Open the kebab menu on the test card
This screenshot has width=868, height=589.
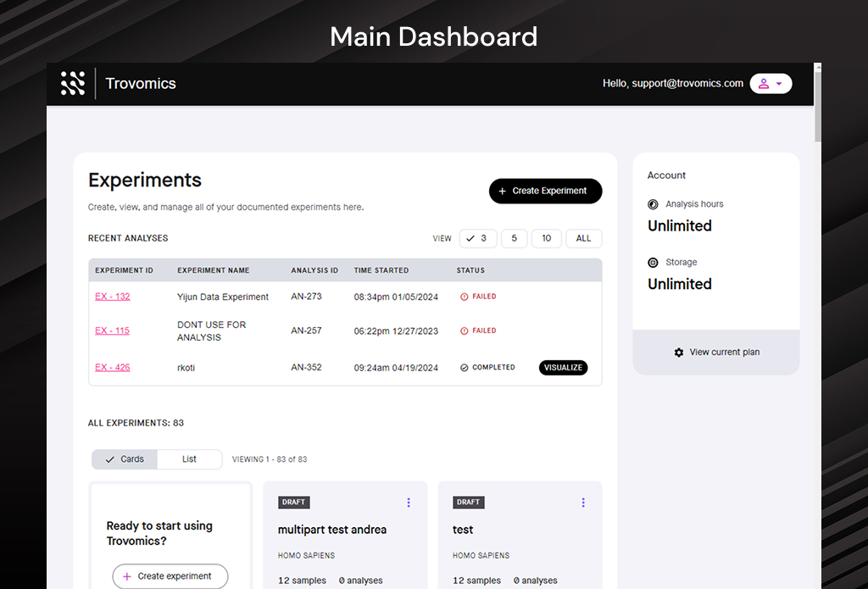(583, 502)
